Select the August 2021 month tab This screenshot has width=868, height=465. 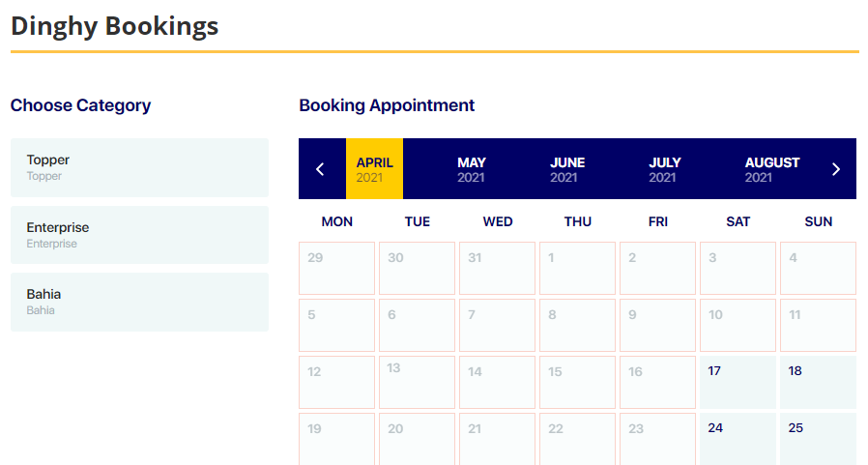pos(771,169)
